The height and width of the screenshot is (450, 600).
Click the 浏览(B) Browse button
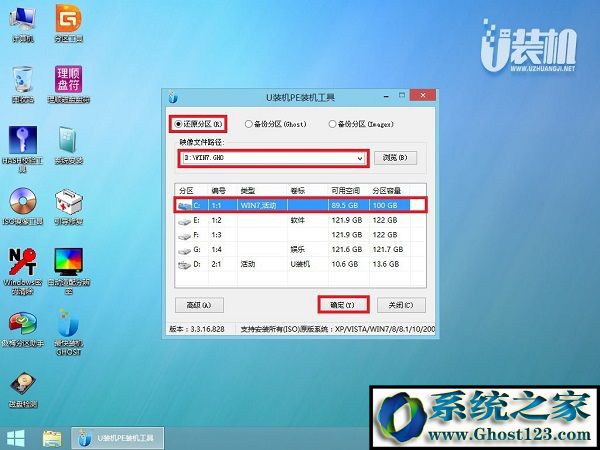pyautogui.click(x=395, y=158)
